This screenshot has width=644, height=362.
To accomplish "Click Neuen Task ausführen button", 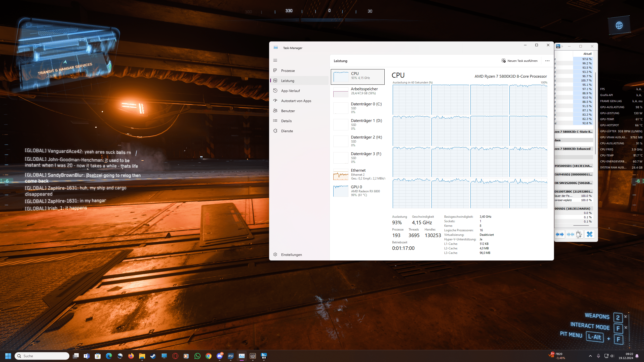I will [519, 61].
